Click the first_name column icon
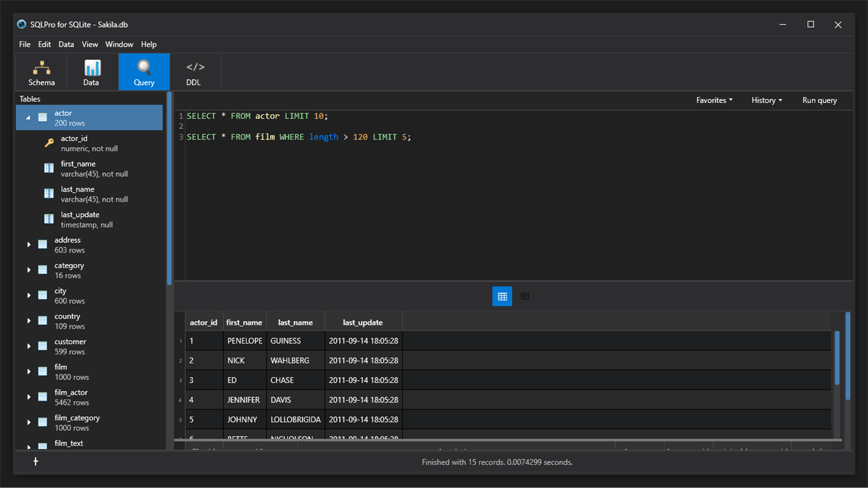868x488 pixels. (x=49, y=168)
